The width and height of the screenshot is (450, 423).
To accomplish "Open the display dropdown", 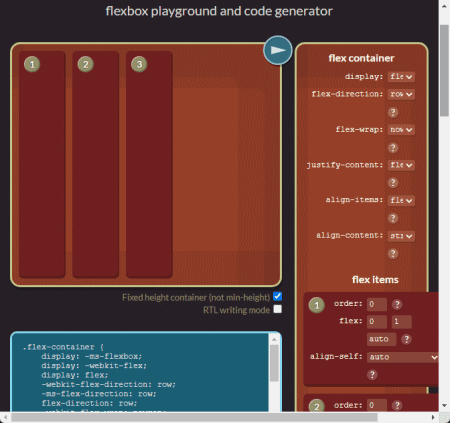I will pyautogui.click(x=401, y=77).
